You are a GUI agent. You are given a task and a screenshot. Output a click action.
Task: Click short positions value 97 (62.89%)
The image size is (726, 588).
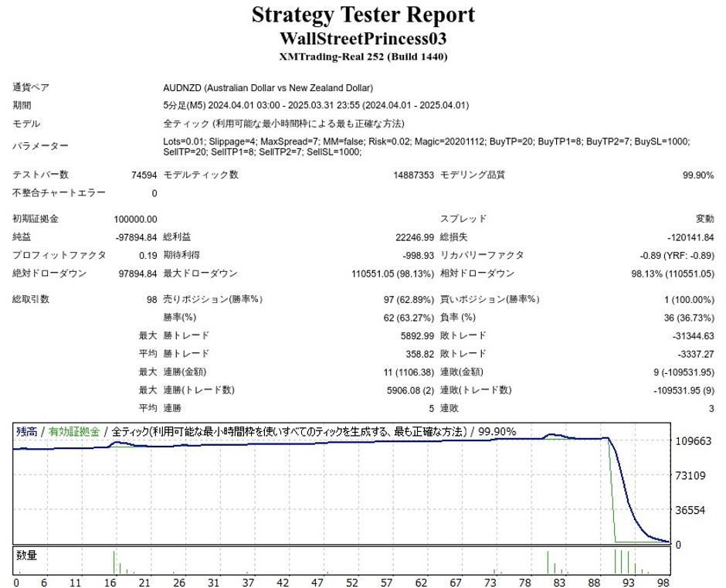(x=409, y=300)
